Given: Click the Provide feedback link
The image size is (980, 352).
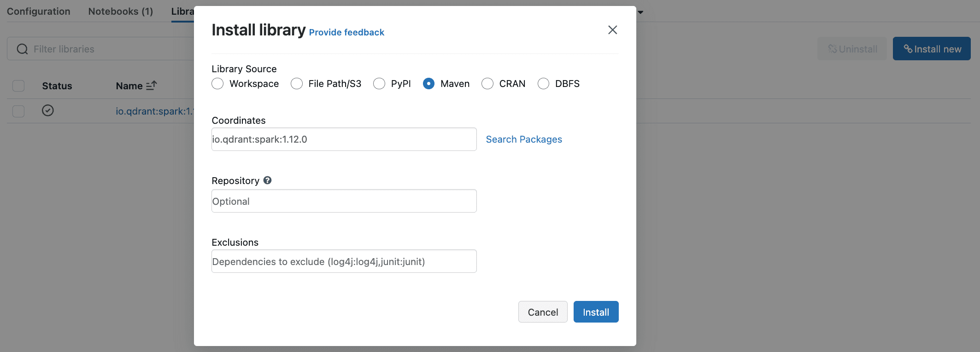Looking at the screenshot, I should click(x=346, y=32).
